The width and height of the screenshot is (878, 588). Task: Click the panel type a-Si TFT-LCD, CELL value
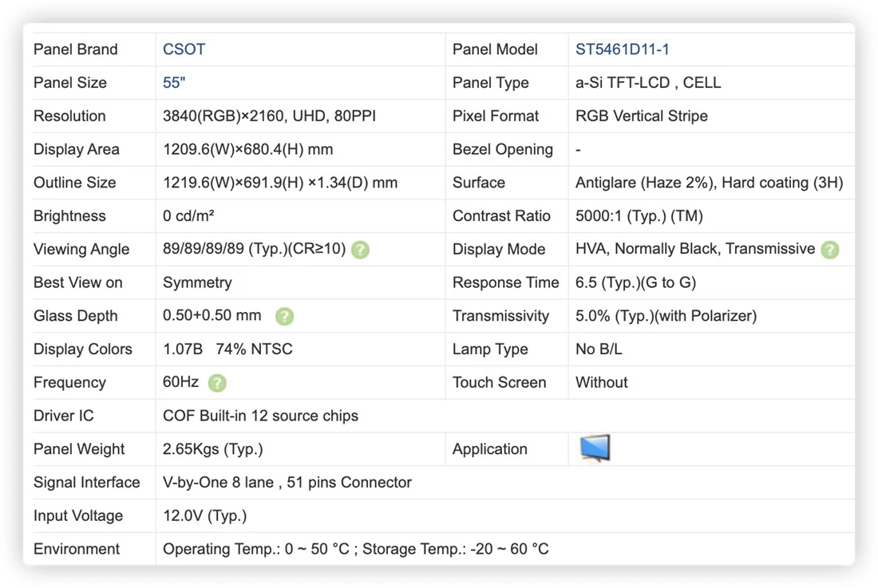coord(648,83)
